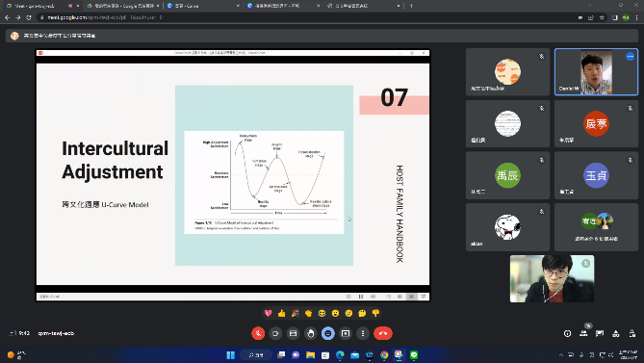This screenshot has width=644, height=363.
Task: Click the Windows taskbar search box
Action: click(255, 355)
